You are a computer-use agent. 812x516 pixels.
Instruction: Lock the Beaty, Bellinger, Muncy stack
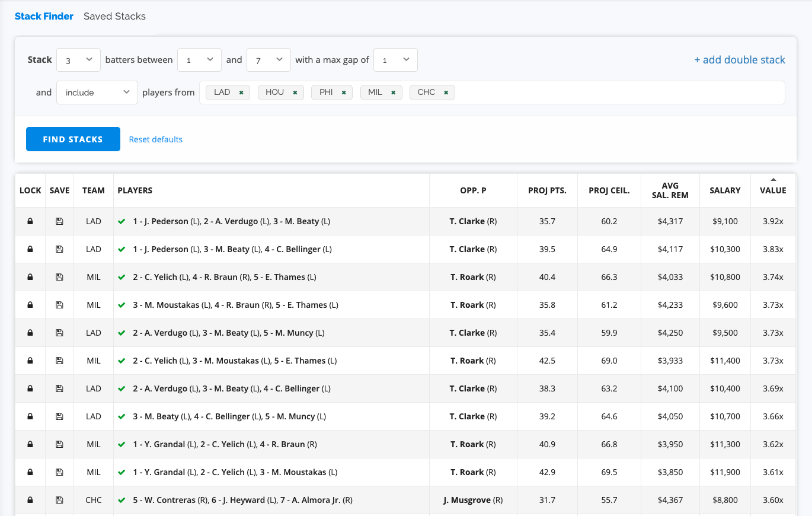click(x=30, y=416)
